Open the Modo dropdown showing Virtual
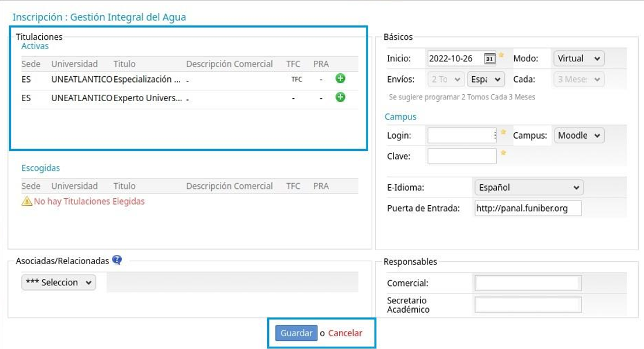The image size is (644, 349). pyautogui.click(x=578, y=58)
